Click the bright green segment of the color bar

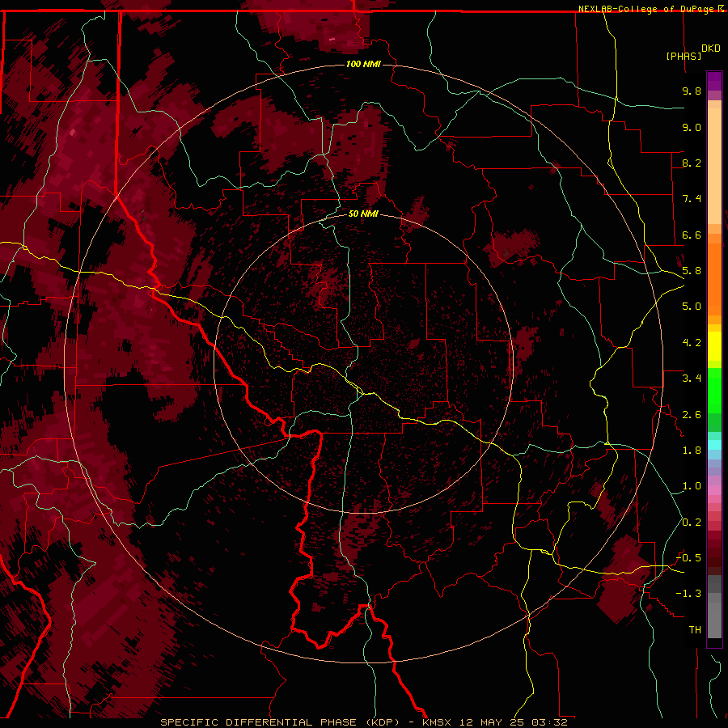coord(714,390)
